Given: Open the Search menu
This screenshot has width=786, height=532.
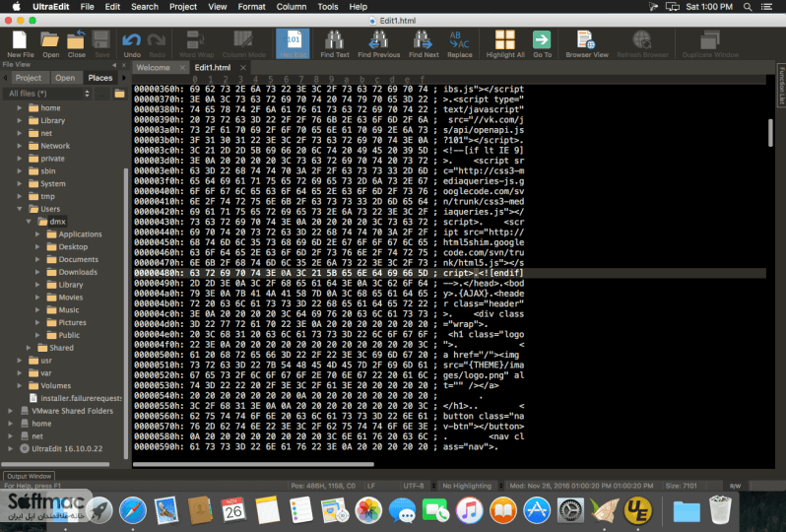Looking at the screenshot, I should [145, 7].
